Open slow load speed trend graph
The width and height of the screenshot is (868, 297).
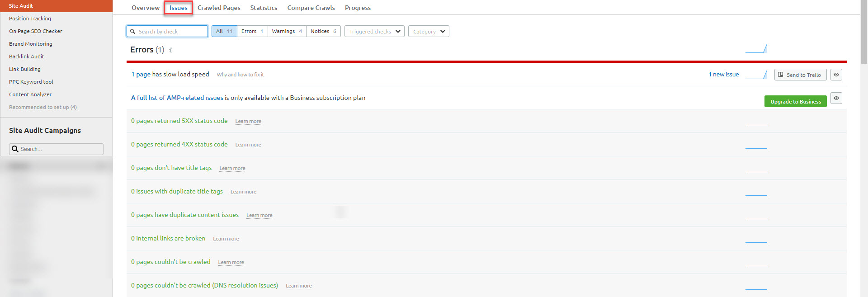756,75
